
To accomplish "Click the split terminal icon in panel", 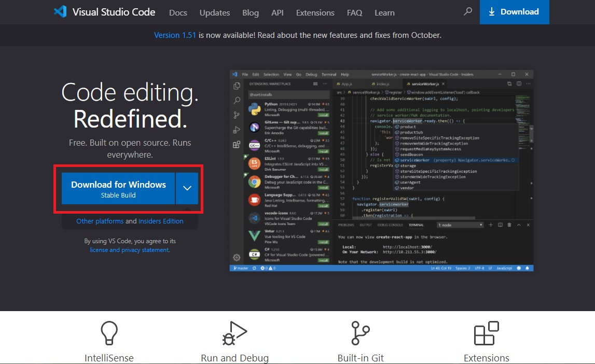I will click(500, 225).
